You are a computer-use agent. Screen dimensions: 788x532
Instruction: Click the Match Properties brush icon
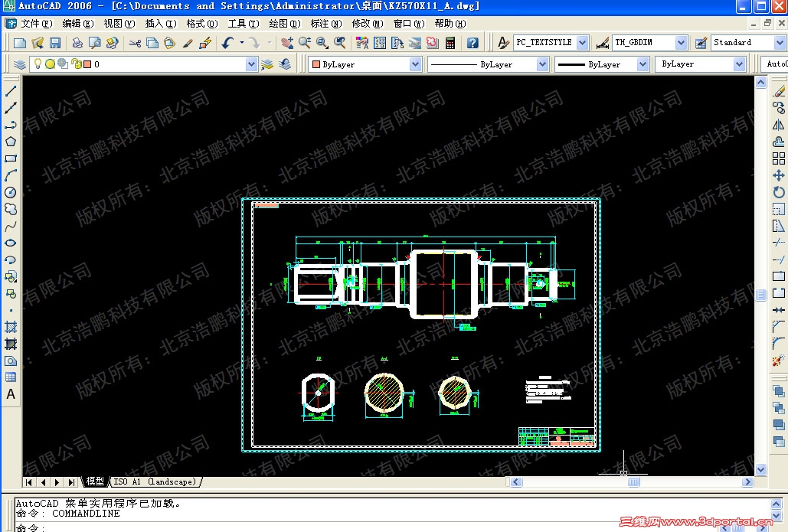(x=188, y=43)
